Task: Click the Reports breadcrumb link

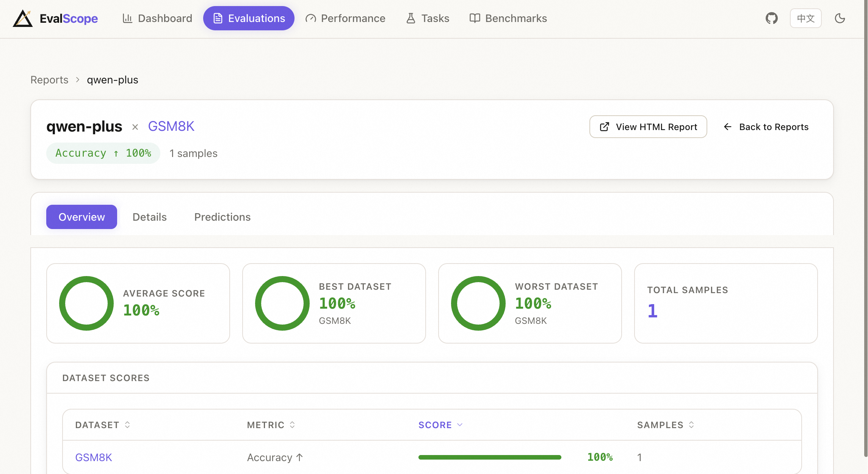Action: pyautogui.click(x=49, y=80)
